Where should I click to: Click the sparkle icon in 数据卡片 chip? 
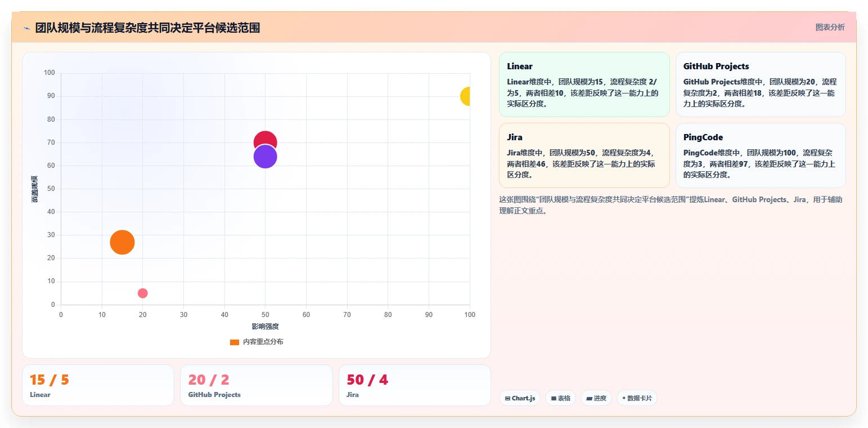pyautogui.click(x=624, y=398)
